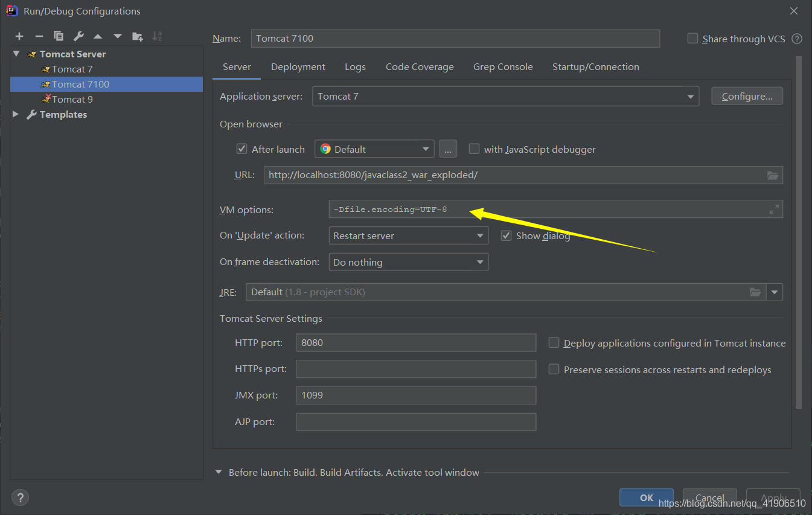The height and width of the screenshot is (515, 812).
Task: Enable Preserve sessions across restarts and redeploys
Action: 554,369
